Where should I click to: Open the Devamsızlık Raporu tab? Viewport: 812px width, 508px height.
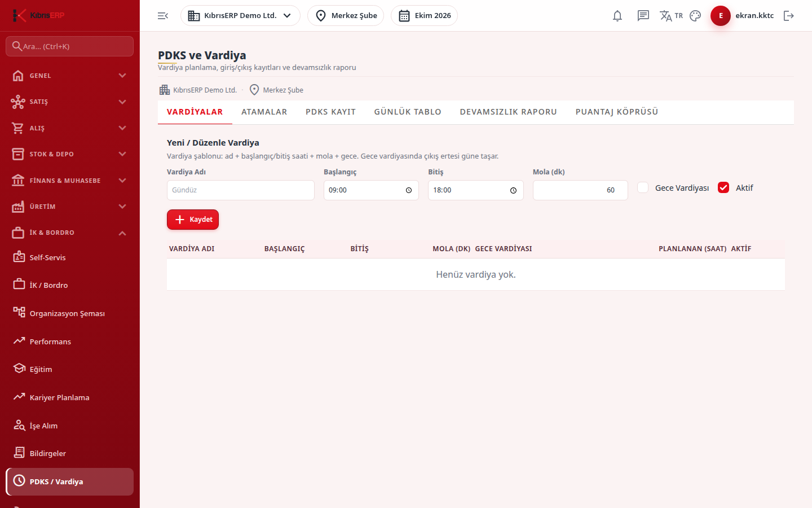(509, 112)
